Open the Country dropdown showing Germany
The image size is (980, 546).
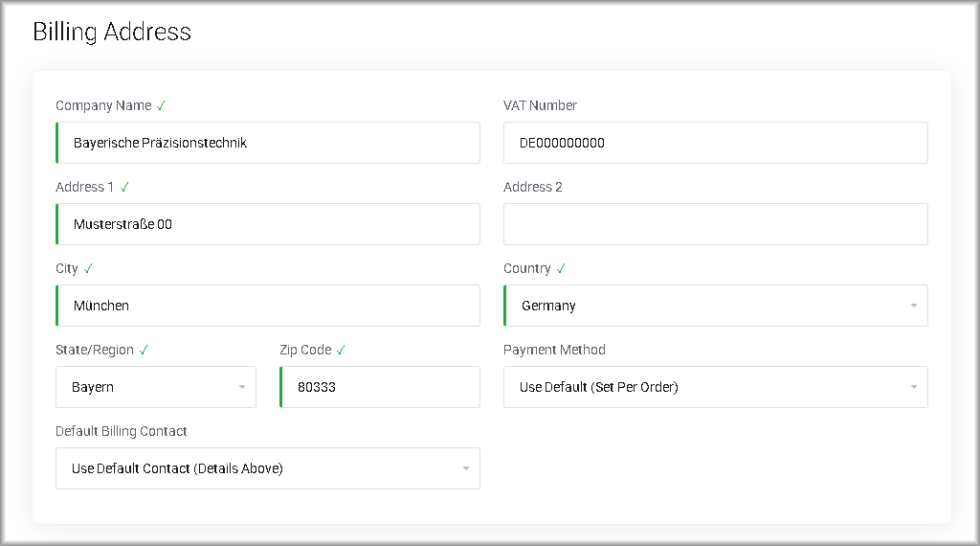pyautogui.click(x=715, y=306)
